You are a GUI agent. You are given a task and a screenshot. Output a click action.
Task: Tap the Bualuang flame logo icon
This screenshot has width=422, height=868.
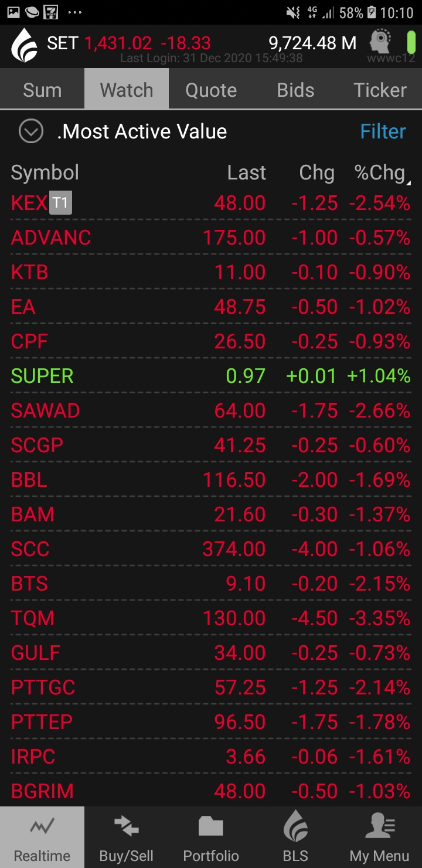(24, 45)
